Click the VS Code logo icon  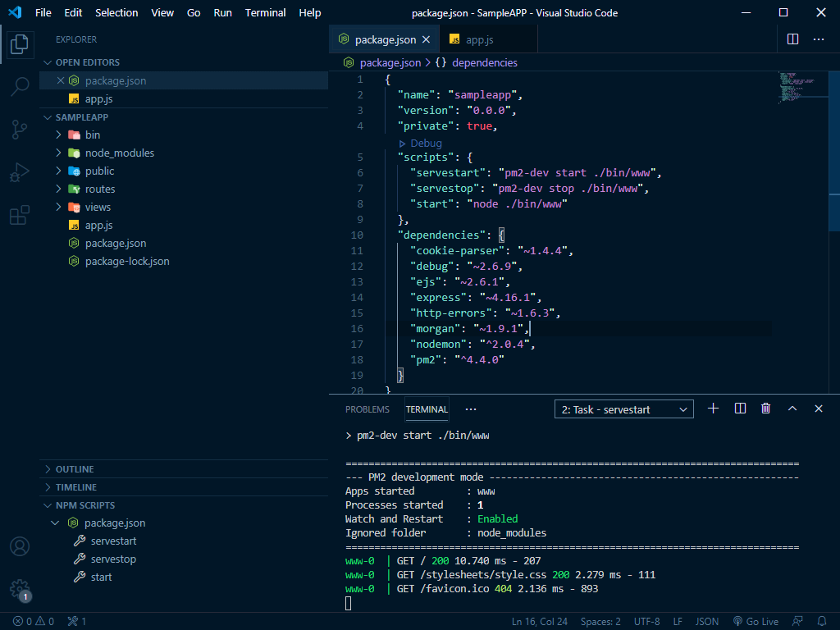point(15,12)
